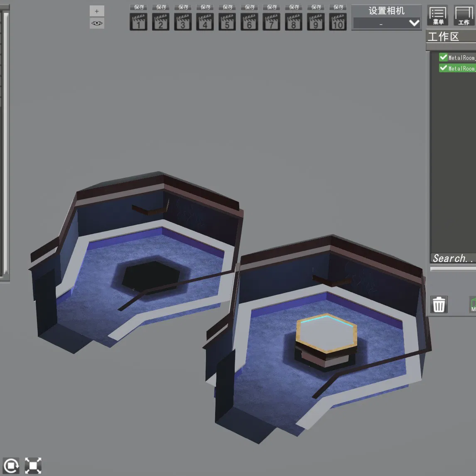Image resolution: width=476 pixels, height=476 pixels.
Task: Load camera slot 6 clapperboard
Action: (249, 22)
